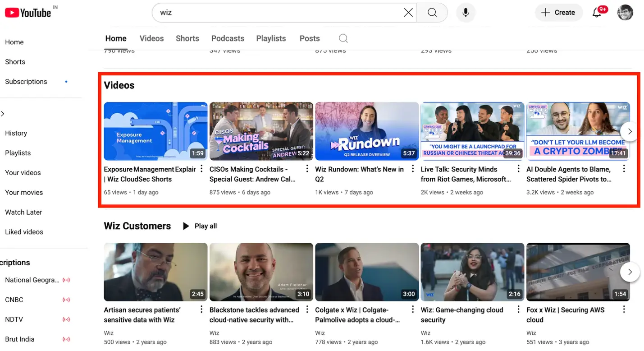
Task: Open options for Blackstone tackles video
Action: coord(307,310)
